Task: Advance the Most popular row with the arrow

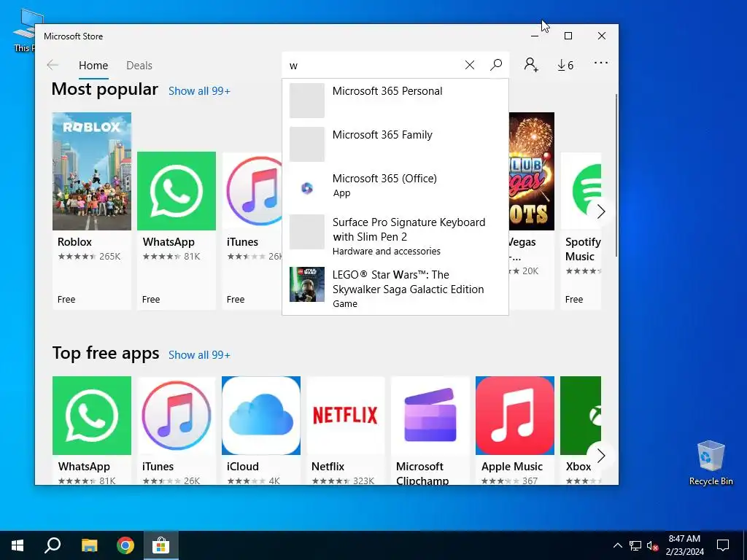Action: tap(601, 211)
